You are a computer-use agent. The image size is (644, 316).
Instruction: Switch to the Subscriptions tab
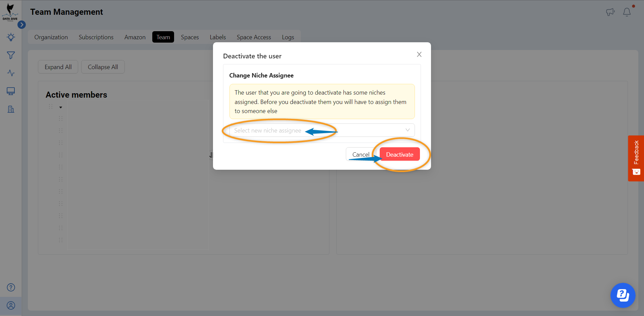coord(96,37)
